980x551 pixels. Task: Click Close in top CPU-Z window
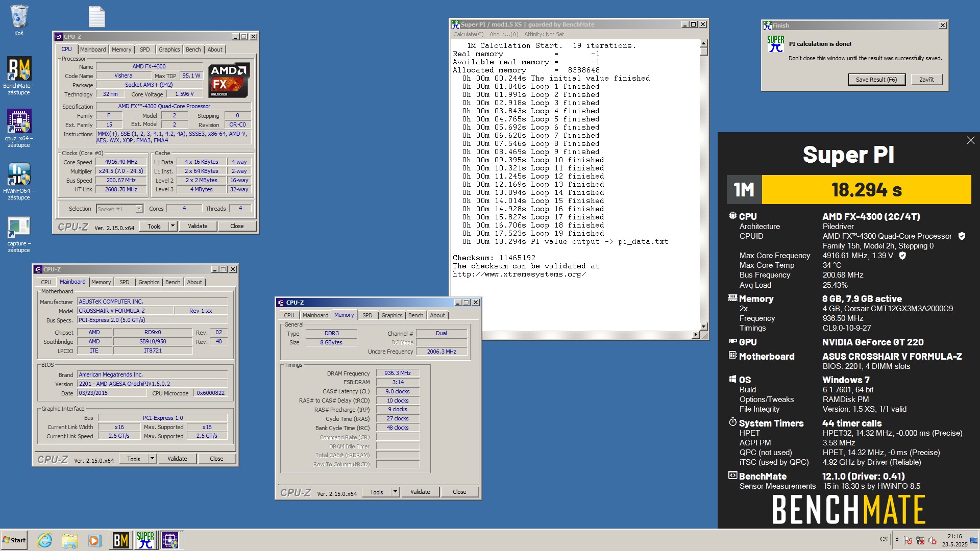coord(237,226)
